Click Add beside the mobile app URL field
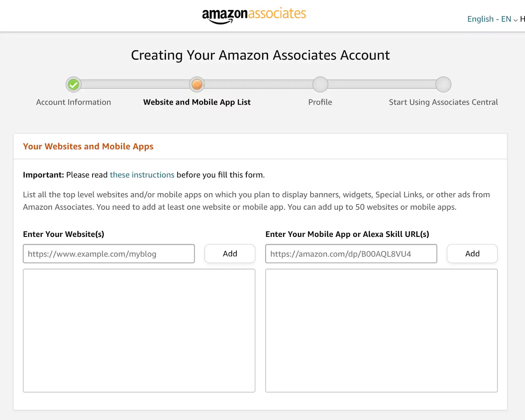The image size is (525, 420). (x=472, y=253)
